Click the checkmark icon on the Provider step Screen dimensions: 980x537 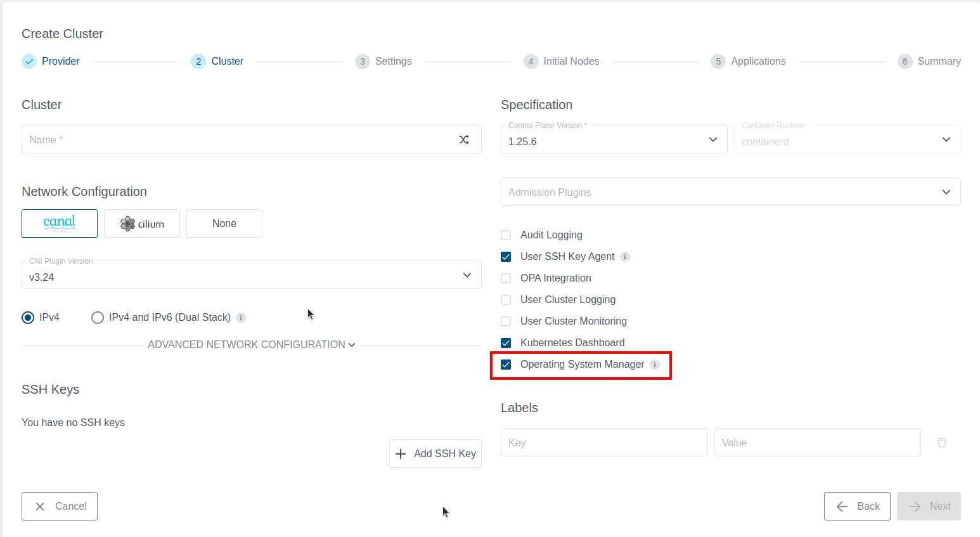click(x=29, y=61)
